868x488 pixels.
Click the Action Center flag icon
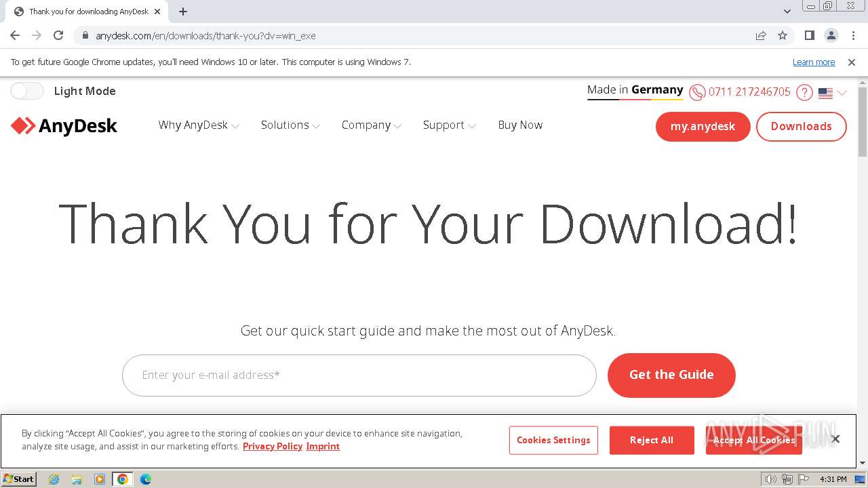[804, 479]
